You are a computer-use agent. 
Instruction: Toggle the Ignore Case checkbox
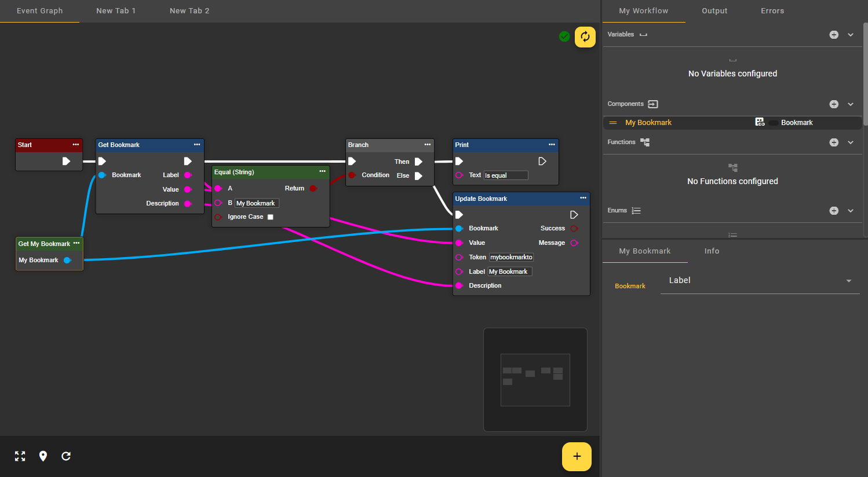pyautogui.click(x=270, y=217)
